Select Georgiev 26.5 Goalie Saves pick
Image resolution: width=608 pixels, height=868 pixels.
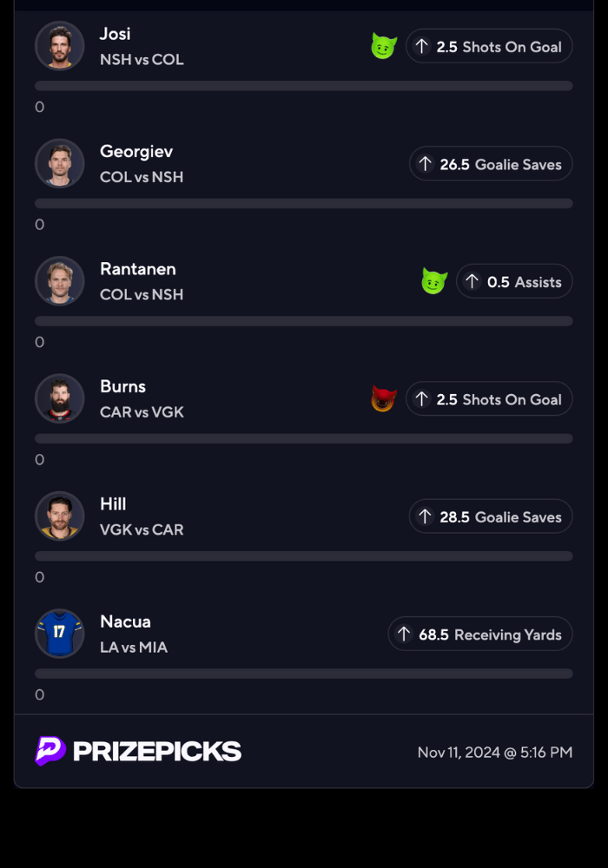(x=491, y=164)
